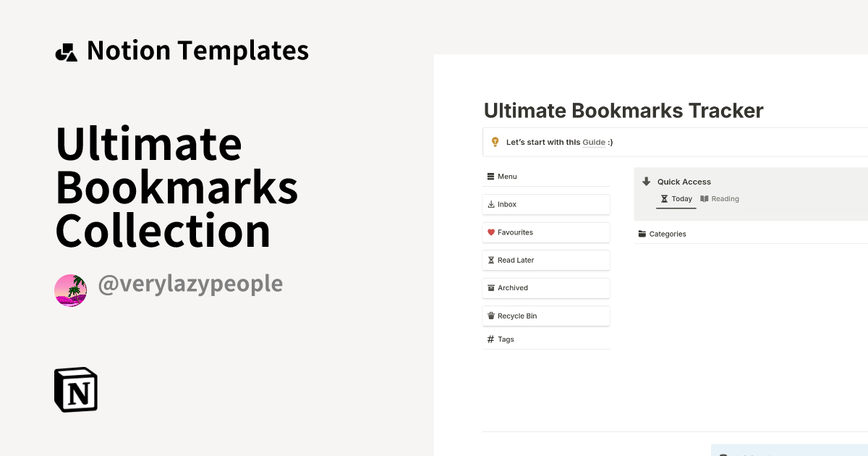
Task: Click the open-book icon on Reading
Action: (x=705, y=198)
